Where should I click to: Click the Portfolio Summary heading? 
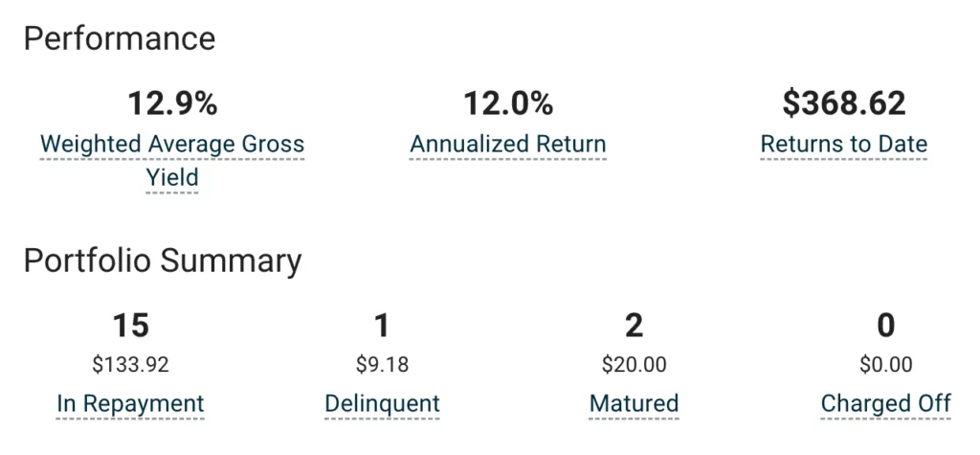pyautogui.click(x=163, y=261)
